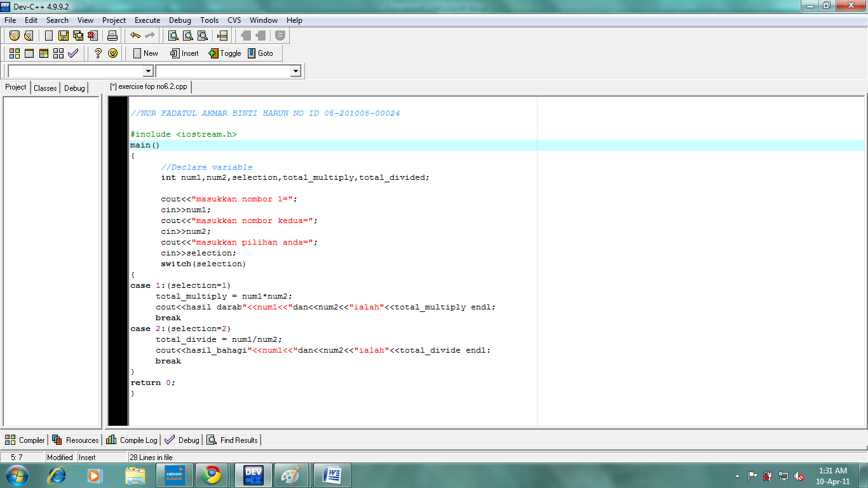
Task: Click the Rebuild All icon
Action: (x=58, y=53)
